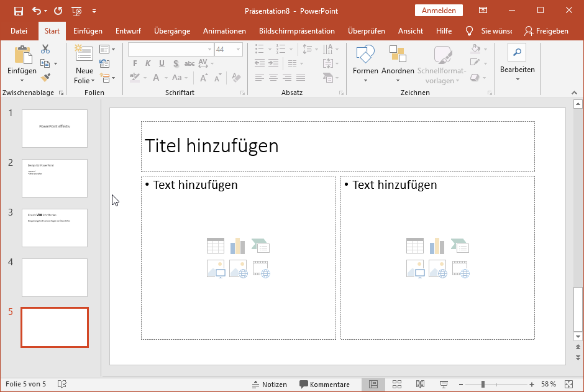Open the Anordnen arrange menu

398,63
